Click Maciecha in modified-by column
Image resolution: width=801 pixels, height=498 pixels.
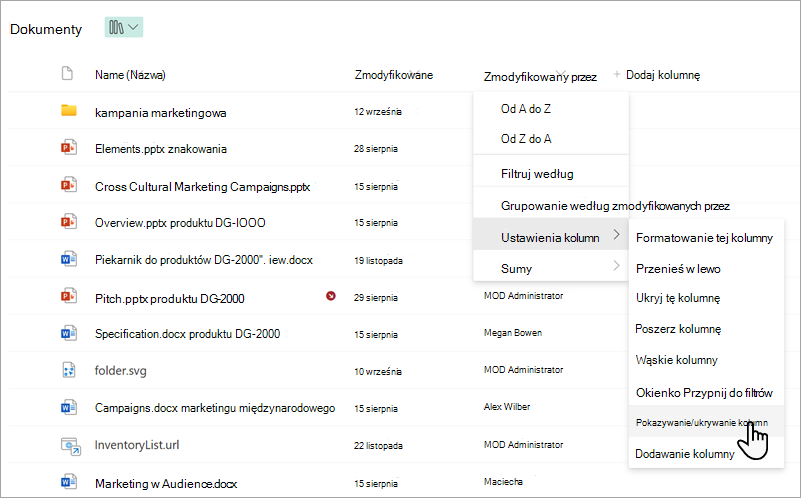coord(503,482)
